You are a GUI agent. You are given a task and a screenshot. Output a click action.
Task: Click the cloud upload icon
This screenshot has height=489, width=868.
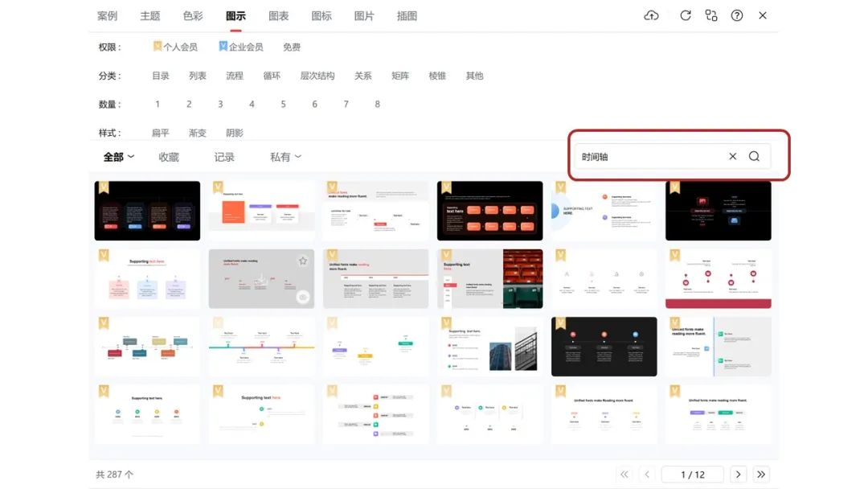pyautogui.click(x=652, y=15)
